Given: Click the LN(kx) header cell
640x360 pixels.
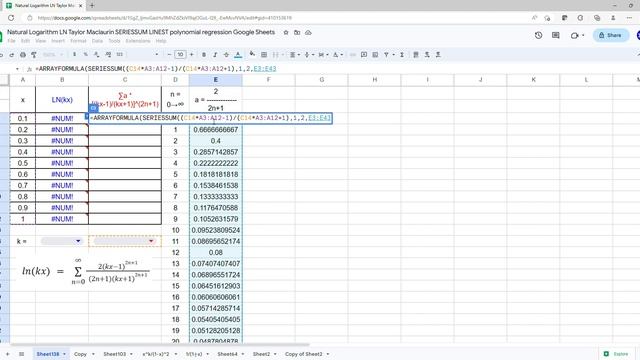Looking at the screenshot, I should pyautogui.click(x=62, y=100).
